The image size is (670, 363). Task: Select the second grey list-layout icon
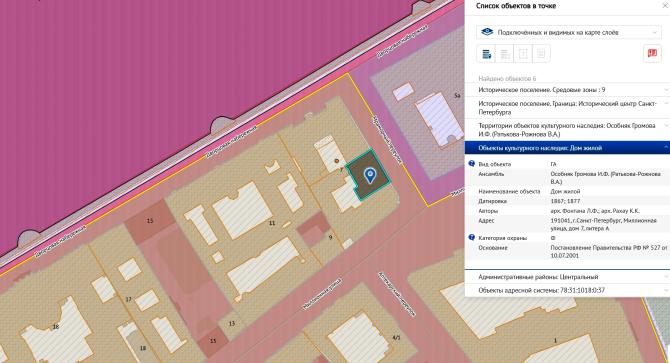(505, 54)
